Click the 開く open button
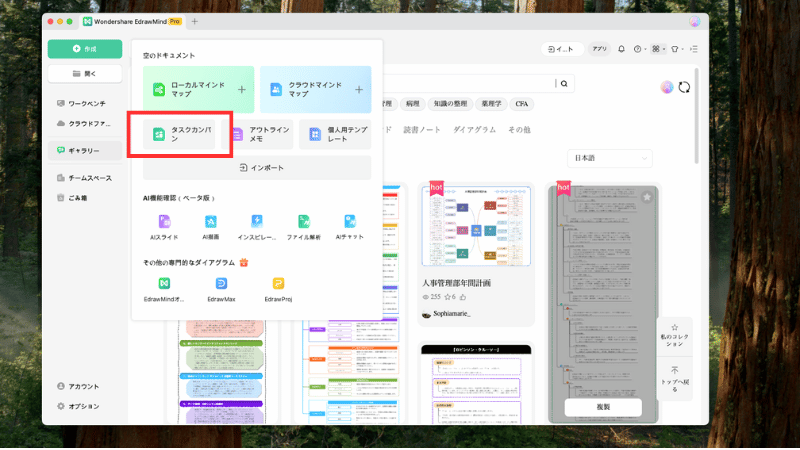 [x=85, y=74]
